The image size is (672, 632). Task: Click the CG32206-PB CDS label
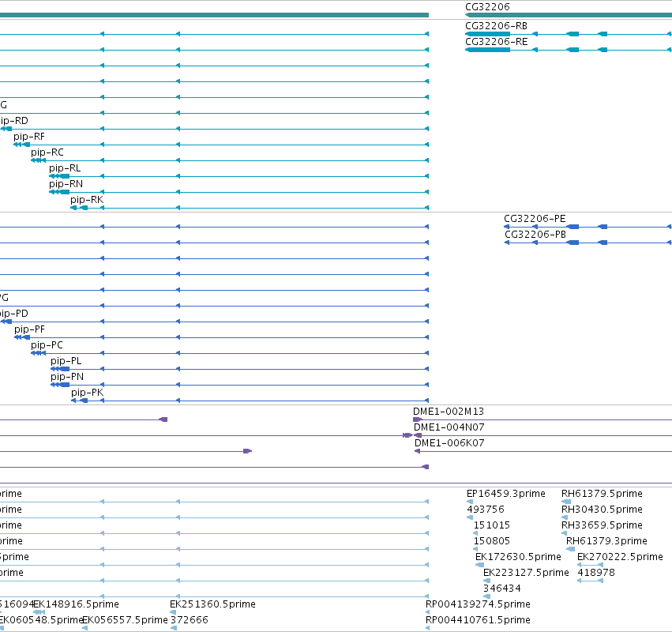pyautogui.click(x=535, y=235)
